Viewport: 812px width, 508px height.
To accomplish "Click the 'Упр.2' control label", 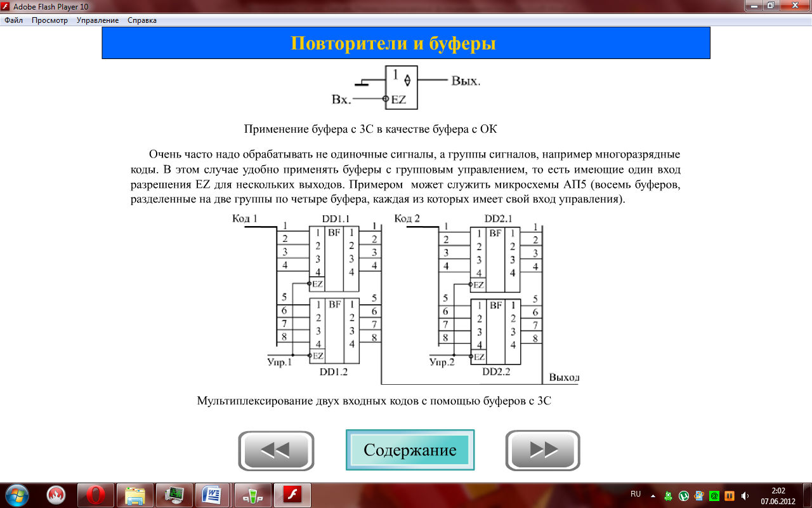I will (x=442, y=363).
